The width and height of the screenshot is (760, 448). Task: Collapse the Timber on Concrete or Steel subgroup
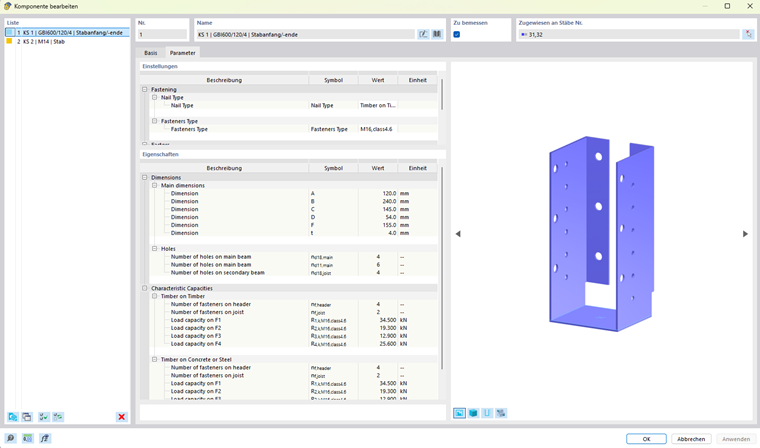tap(155, 360)
